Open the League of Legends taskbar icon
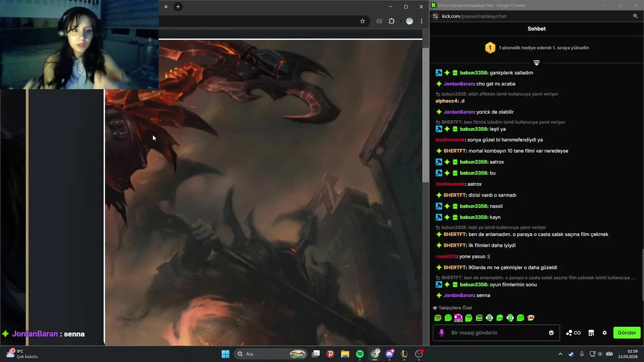This screenshot has width=644, height=362. point(404,354)
